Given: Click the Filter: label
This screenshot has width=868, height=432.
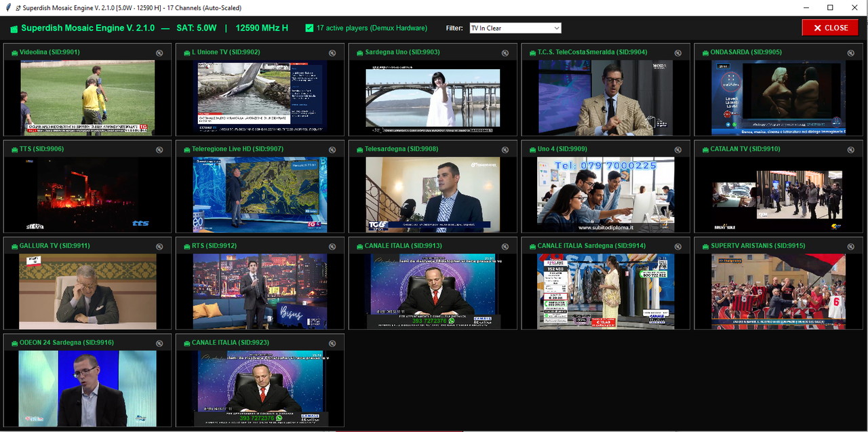Looking at the screenshot, I should pyautogui.click(x=454, y=28).
